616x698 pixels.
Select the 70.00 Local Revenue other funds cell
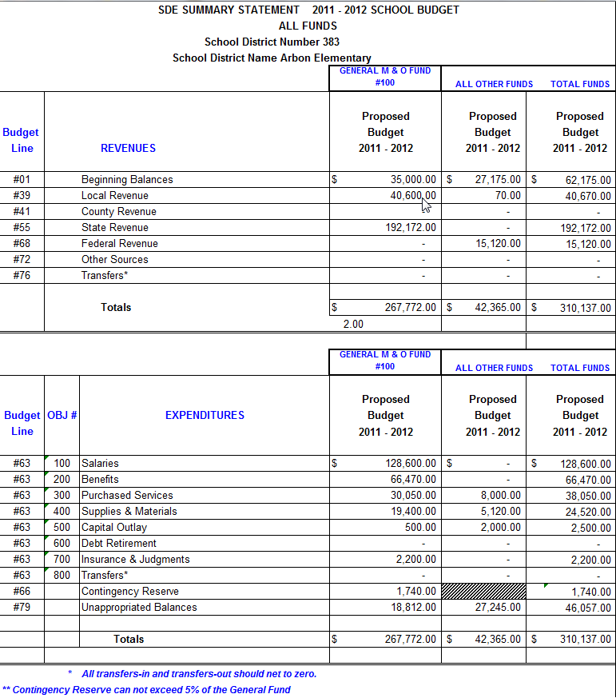(483, 195)
